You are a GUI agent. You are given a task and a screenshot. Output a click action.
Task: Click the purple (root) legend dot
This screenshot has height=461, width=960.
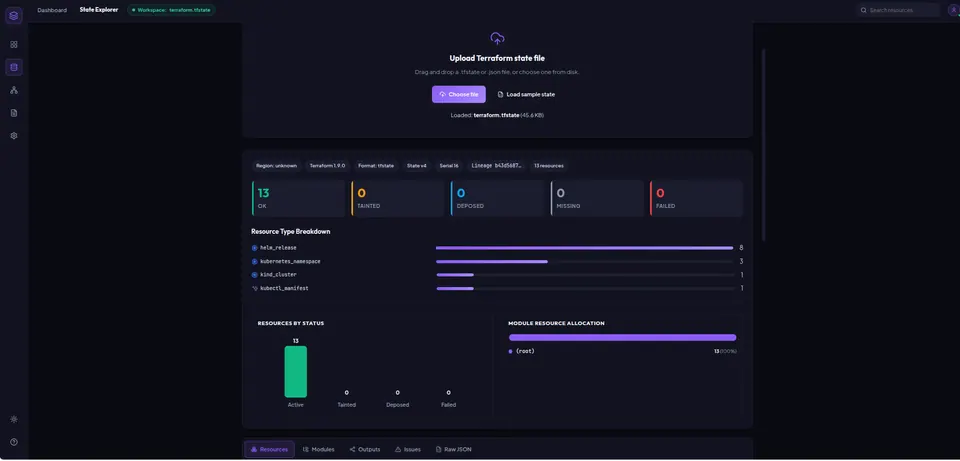[x=511, y=351]
